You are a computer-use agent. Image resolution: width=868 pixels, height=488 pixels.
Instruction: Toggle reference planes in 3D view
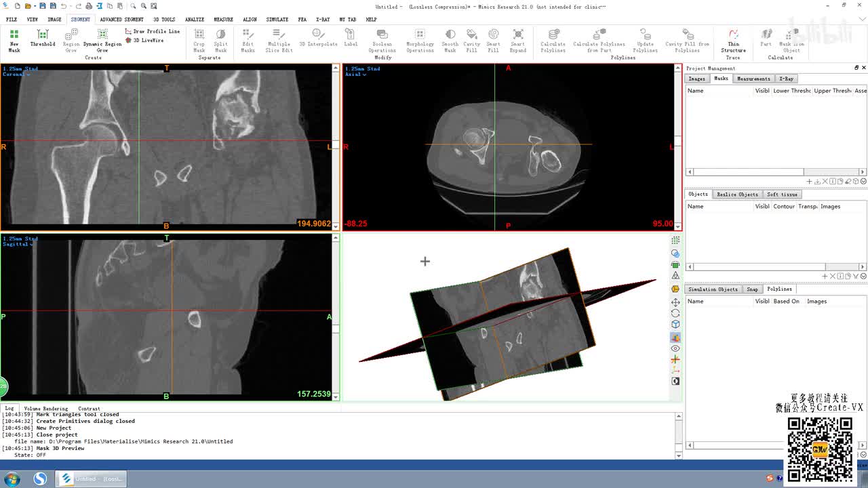pyautogui.click(x=675, y=338)
